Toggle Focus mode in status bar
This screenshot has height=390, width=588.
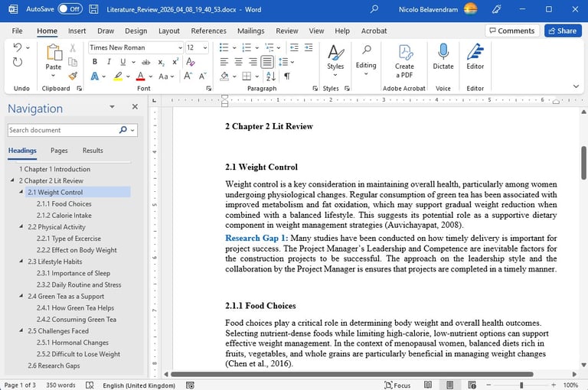click(397, 385)
